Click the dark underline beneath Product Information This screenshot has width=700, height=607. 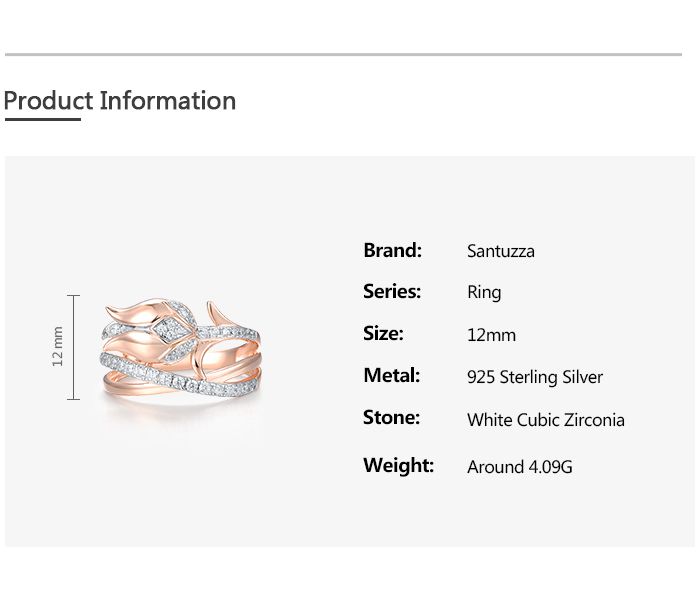coord(42,120)
